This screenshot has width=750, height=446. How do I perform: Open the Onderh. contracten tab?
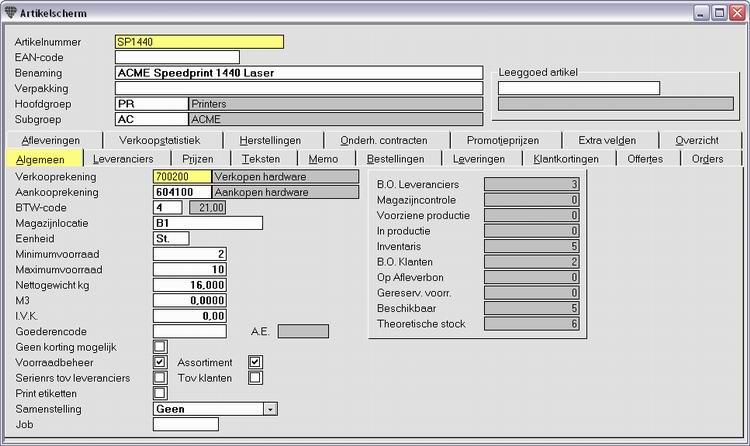(x=384, y=140)
